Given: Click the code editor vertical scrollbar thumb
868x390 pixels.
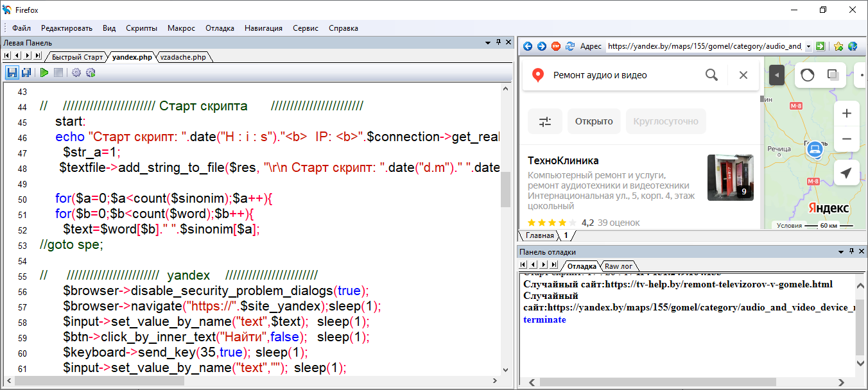Looking at the screenshot, I should pyautogui.click(x=506, y=189).
